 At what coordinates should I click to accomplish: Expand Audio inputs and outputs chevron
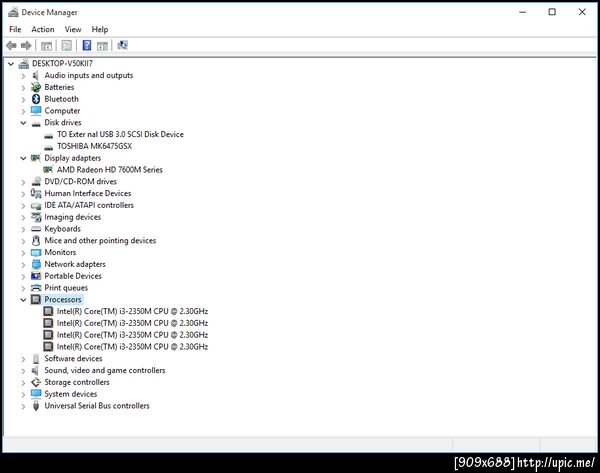click(23, 76)
